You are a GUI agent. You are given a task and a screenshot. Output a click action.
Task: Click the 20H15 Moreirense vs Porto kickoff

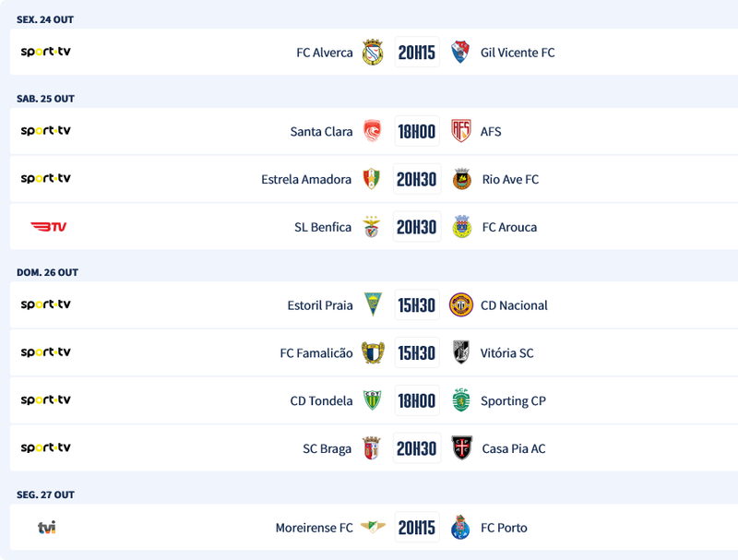416,528
